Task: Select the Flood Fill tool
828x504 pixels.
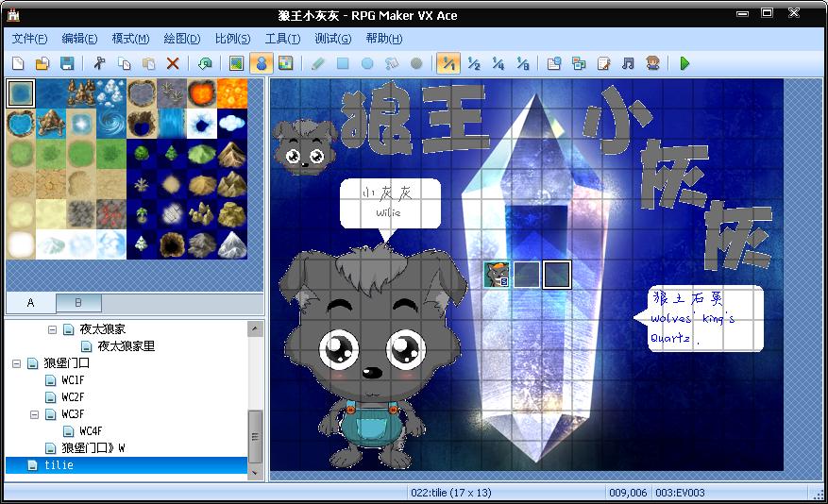Action: point(392,63)
